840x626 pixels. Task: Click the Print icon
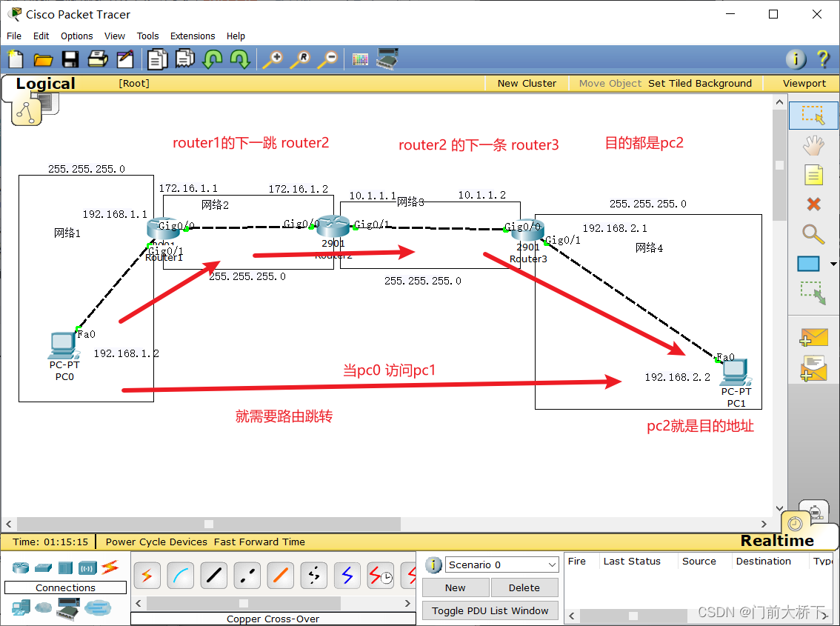click(x=98, y=59)
